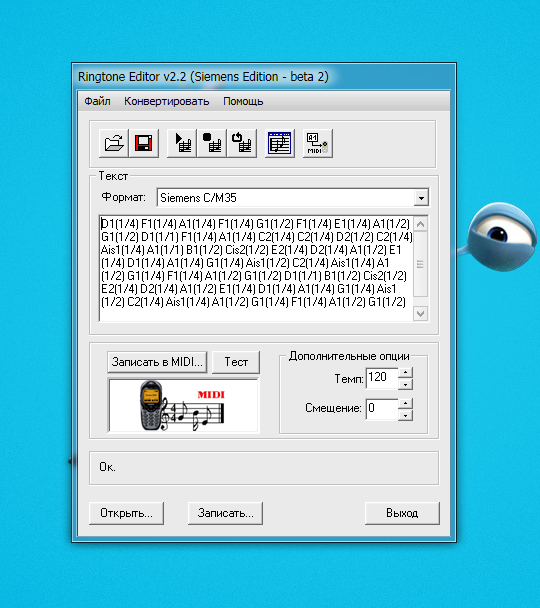Decrease the Темп value with down arrow
Image resolution: width=540 pixels, height=608 pixels.
point(405,384)
